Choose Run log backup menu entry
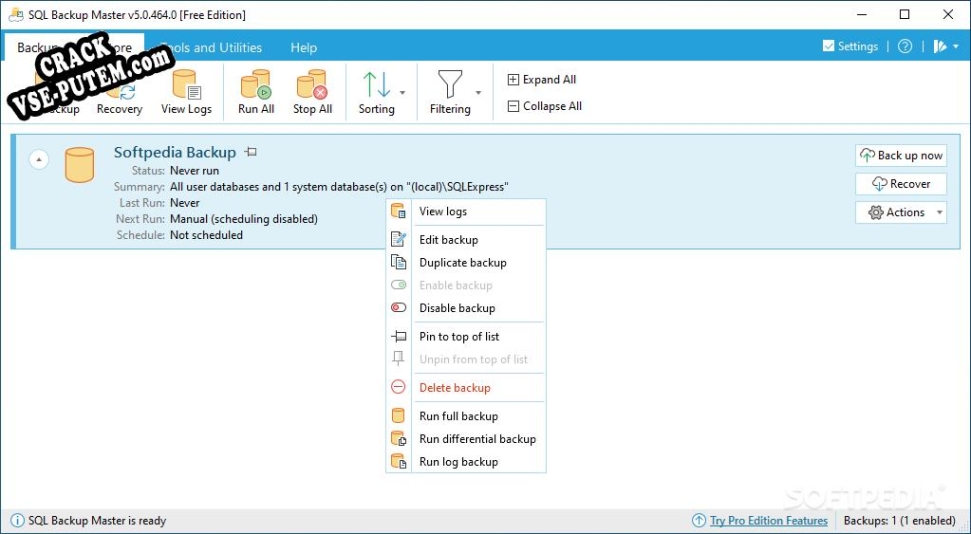The height and width of the screenshot is (534, 971). 466,462
